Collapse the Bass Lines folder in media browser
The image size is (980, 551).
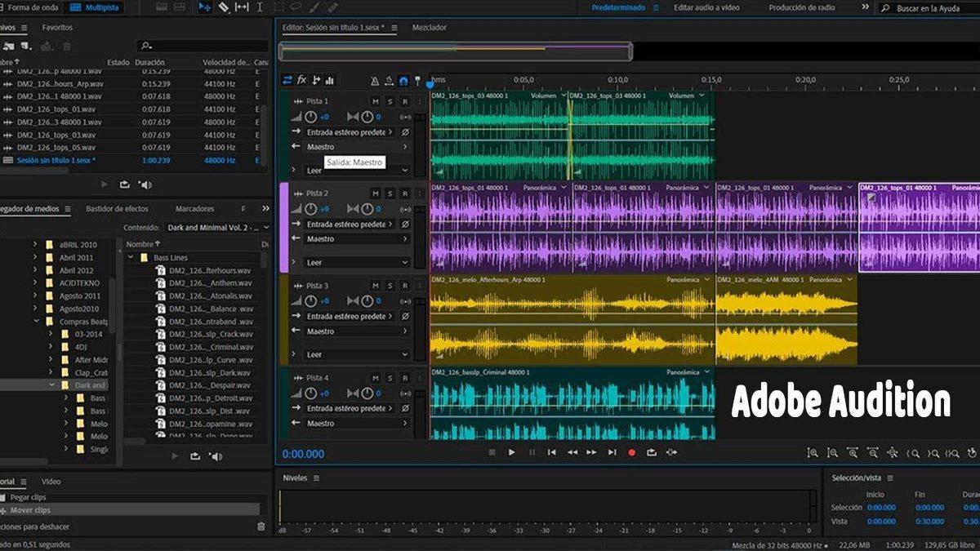[x=131, y=258]
